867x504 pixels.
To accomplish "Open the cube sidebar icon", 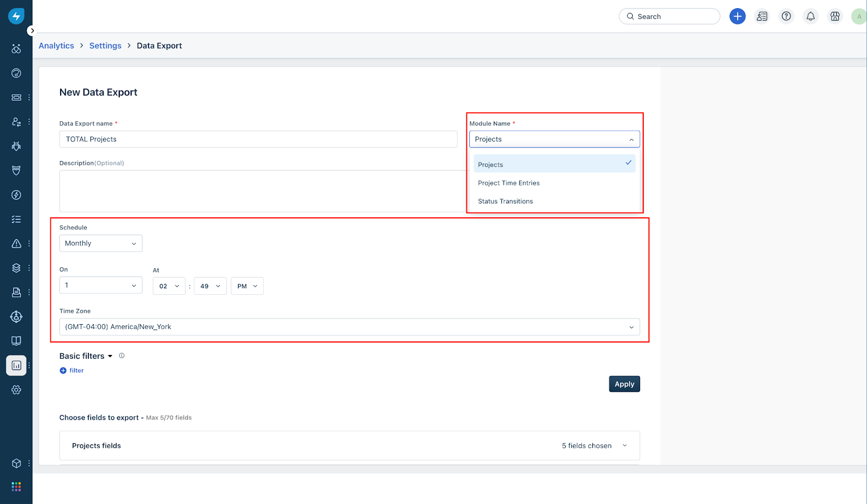I will tap(16, 463).
